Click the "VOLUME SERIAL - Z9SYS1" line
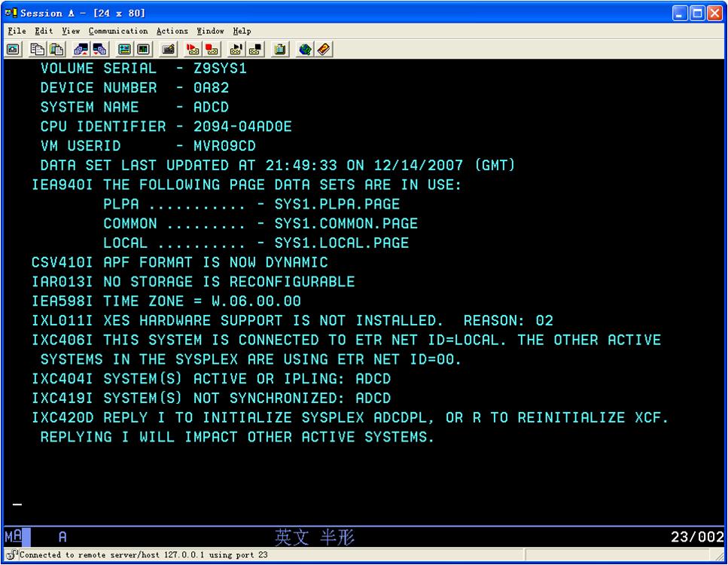The width and height of the screenshot is (728, 565). [x=144, y=69]
